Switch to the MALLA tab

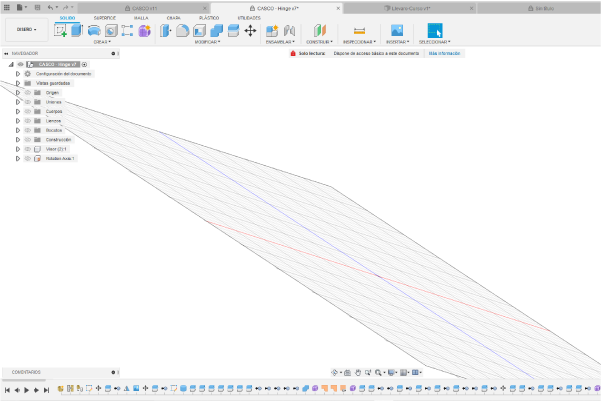click(141, 18)
